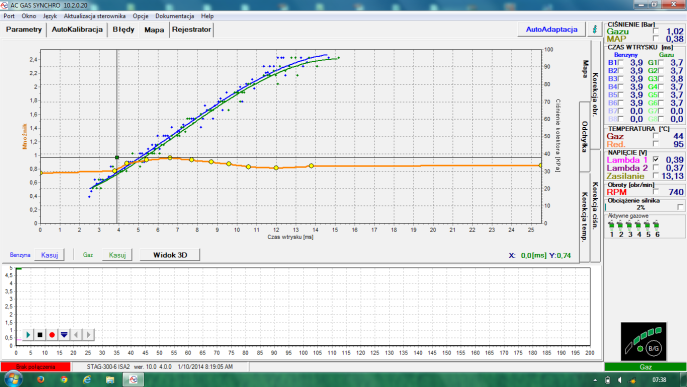Click the AutoAdaptacja button
The image size is (687, 387).
coord(551,29)
